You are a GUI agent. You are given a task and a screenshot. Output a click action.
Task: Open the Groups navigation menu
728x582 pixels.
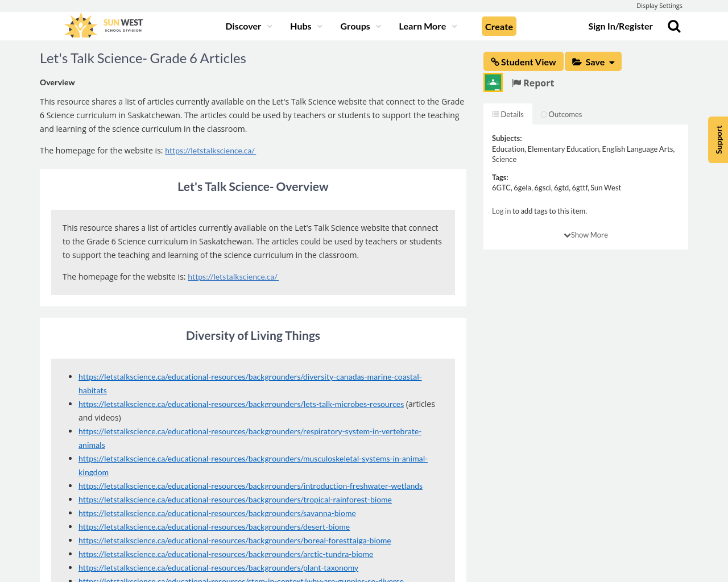[361, 26]
